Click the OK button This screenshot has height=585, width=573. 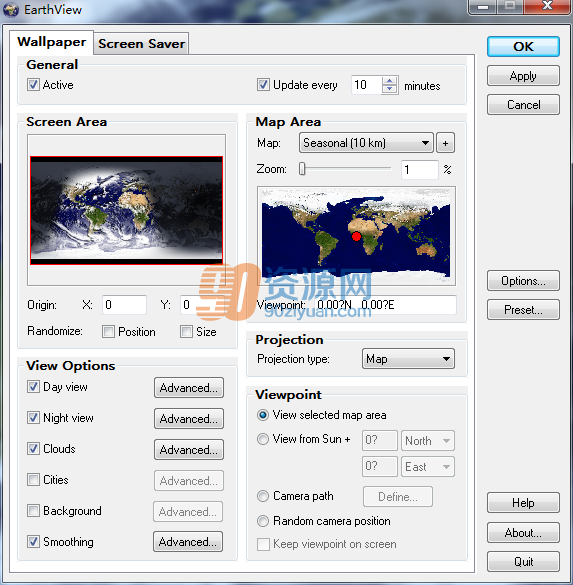523,47
